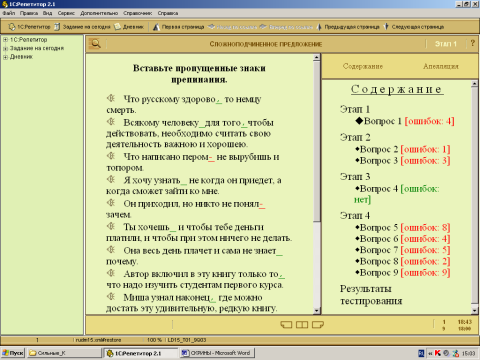Open the Справка menu
481x361 pixels.
[168, 13]
